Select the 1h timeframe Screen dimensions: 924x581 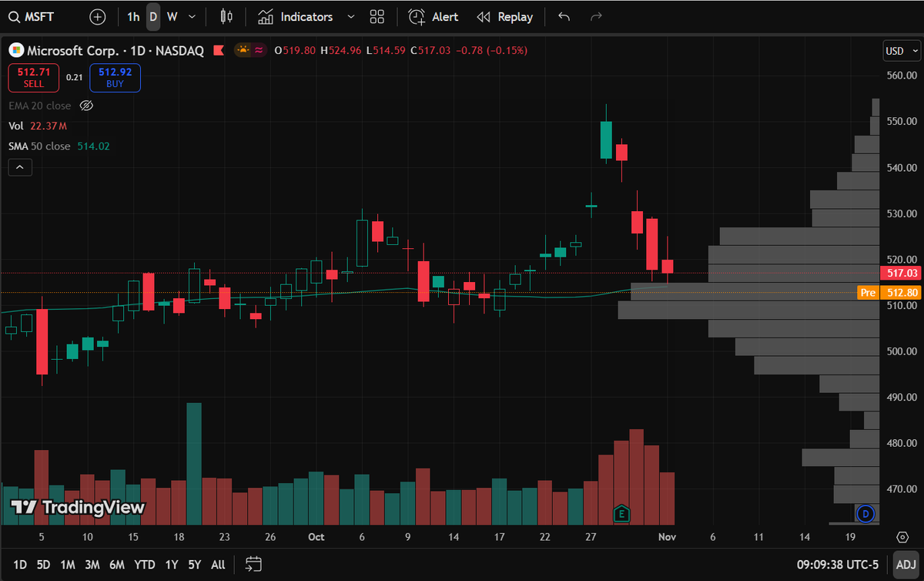[133, 16]
